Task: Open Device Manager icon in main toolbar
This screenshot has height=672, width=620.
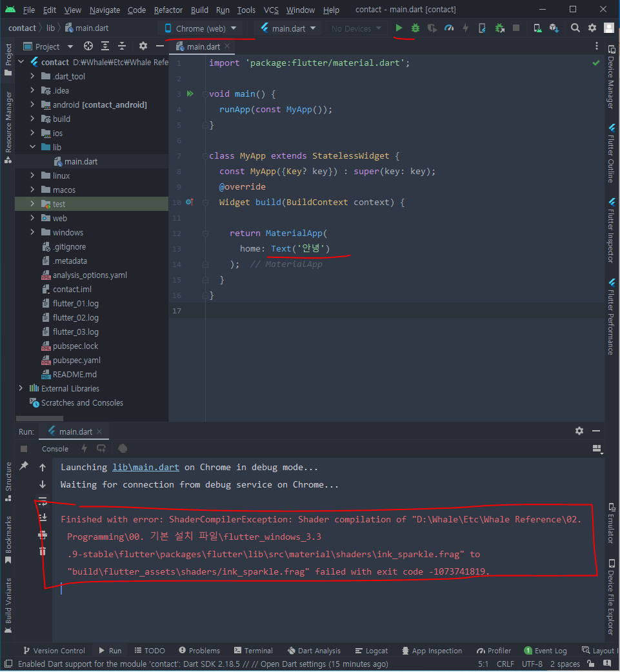Action: coord(537,28)
